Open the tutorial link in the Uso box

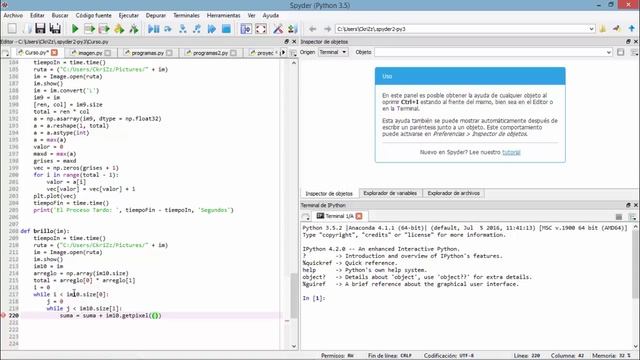pos(511,152)
